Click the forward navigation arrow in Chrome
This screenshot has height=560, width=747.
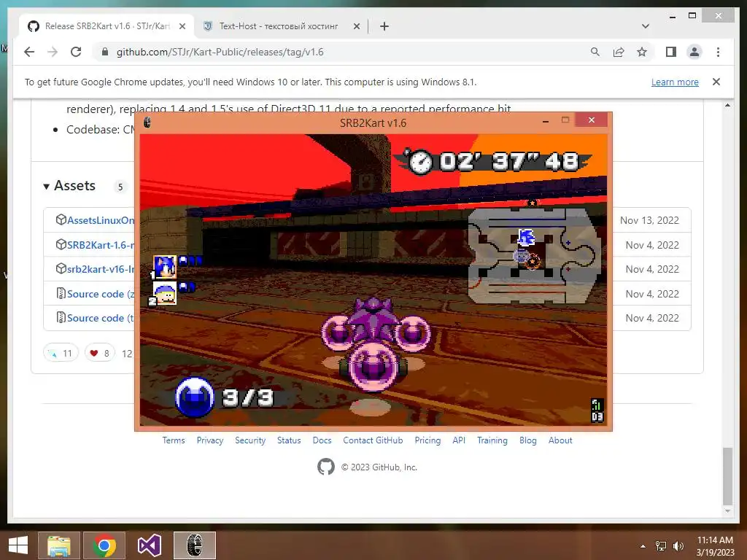53,52
